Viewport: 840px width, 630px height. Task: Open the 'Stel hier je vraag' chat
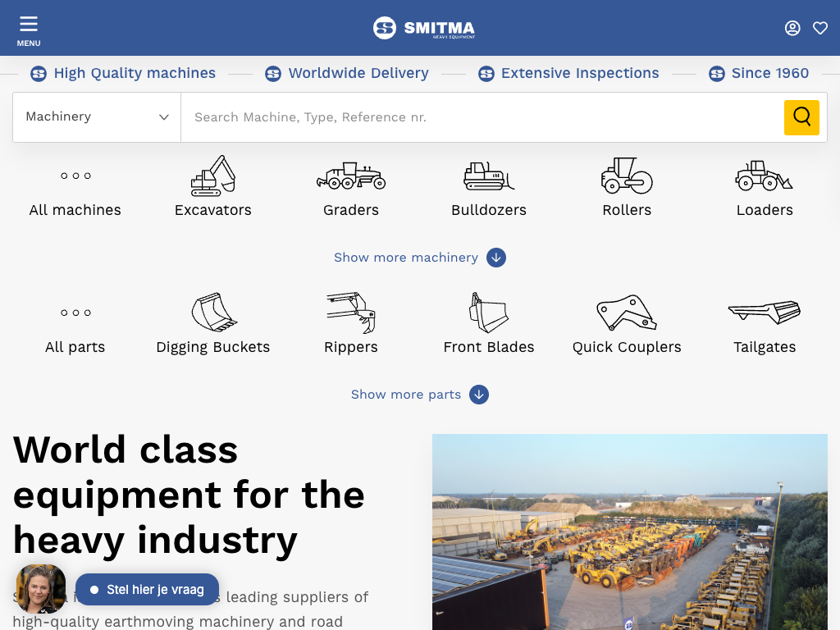click(148, 589)
